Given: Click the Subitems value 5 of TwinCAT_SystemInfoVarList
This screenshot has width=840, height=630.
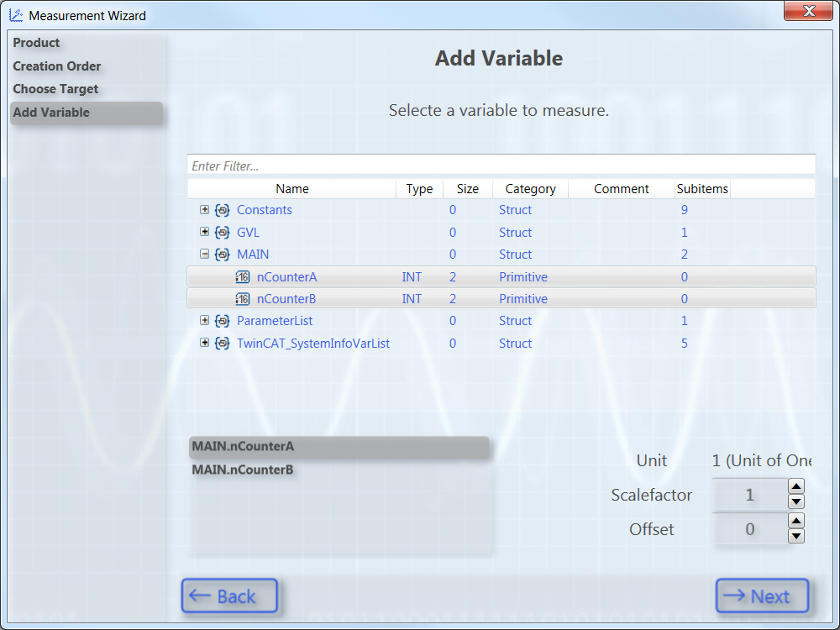Looking at the screenshot, I should click(684, 344).
